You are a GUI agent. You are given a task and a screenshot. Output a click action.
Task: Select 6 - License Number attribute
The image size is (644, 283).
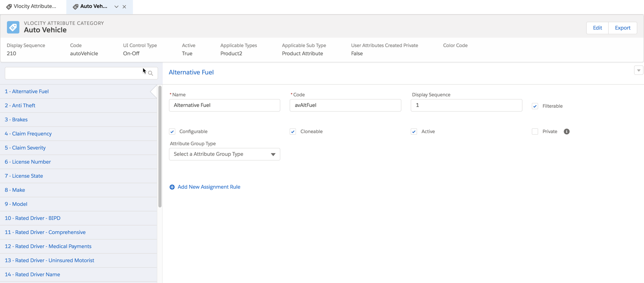(78, 162)
